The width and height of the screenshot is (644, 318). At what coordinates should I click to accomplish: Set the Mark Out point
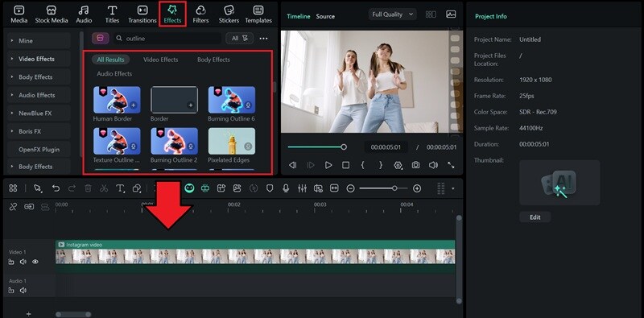pyautogui.click(x=381, y=165)
